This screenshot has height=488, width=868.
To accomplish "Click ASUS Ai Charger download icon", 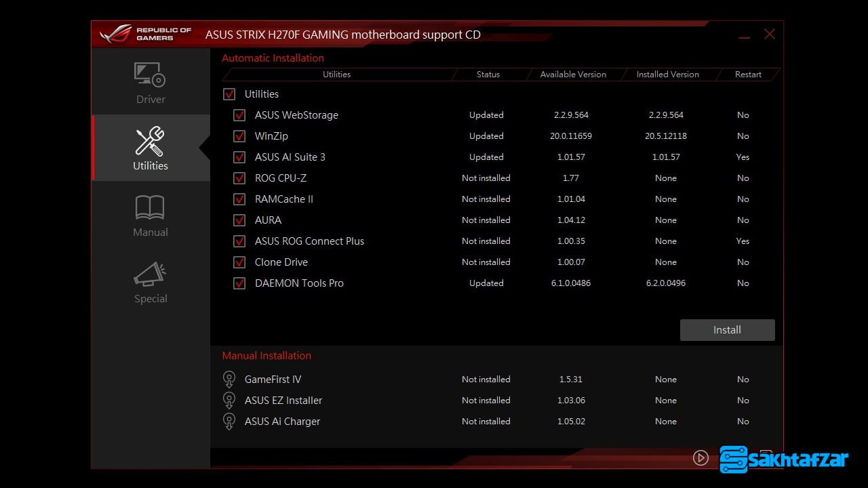I will (229, 422).
